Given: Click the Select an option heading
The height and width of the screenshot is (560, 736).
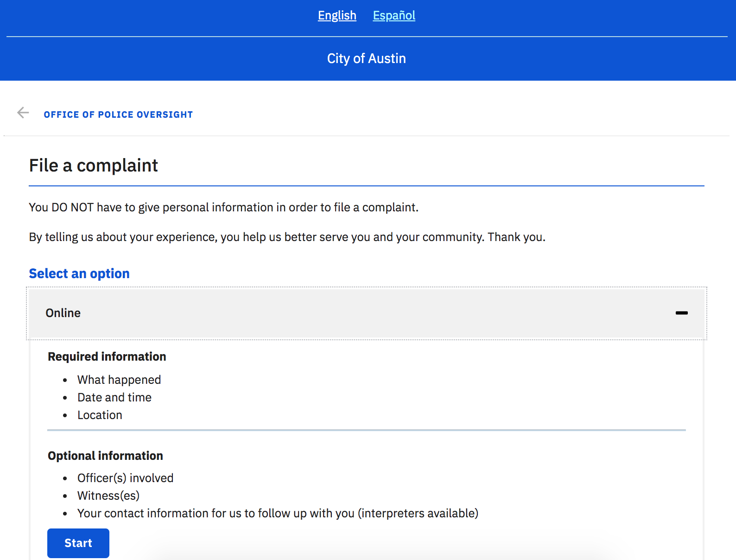Looking at the screenshot, I should tap(79, 274).
